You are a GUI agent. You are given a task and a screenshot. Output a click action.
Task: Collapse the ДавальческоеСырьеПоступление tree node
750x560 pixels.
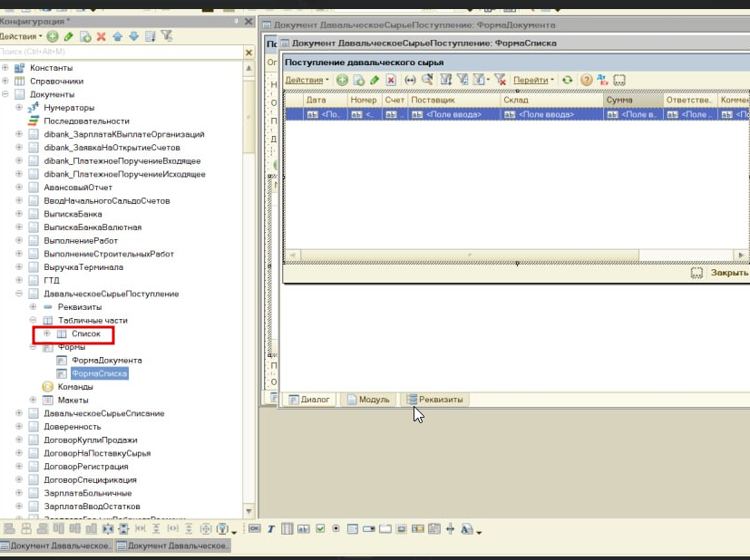coord(19,294)
